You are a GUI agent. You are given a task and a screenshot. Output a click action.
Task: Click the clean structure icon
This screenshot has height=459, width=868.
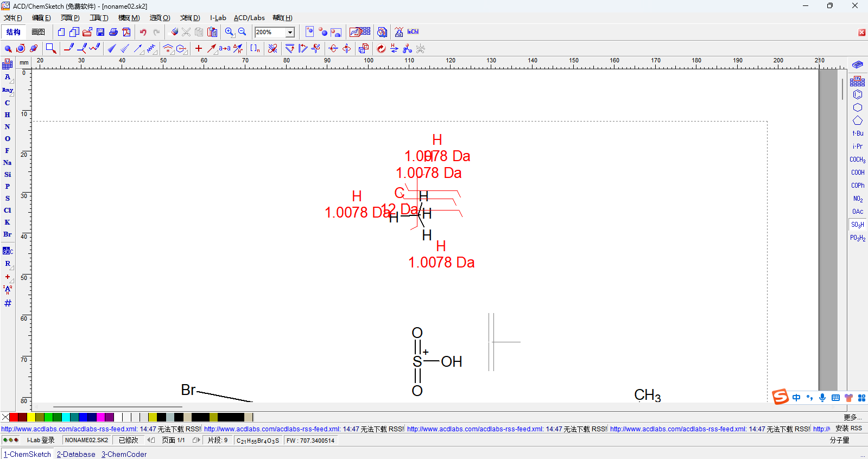(x=381, y=48)
